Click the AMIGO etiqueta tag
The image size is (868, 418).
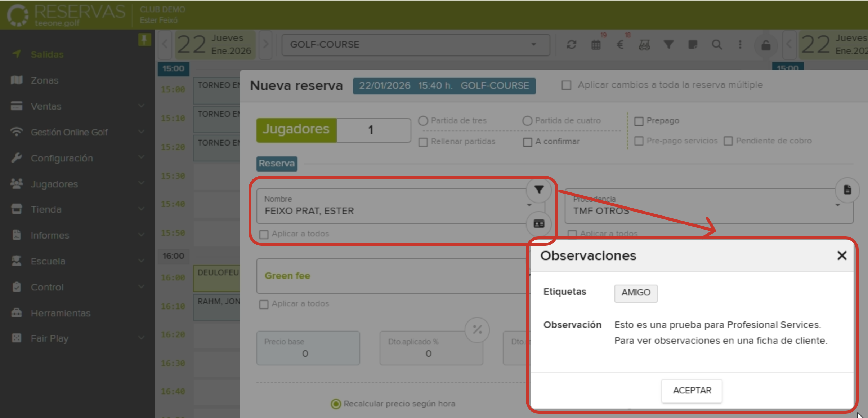[636, 293]
